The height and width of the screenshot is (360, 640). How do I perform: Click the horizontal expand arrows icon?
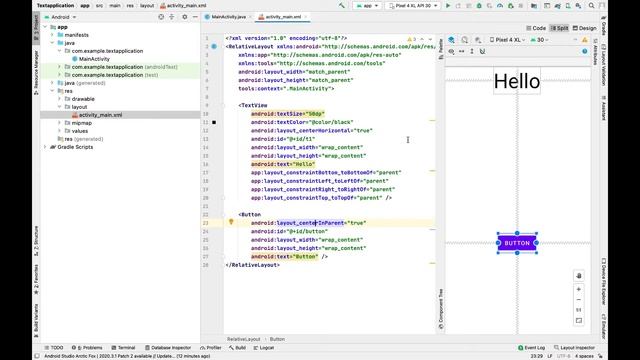[x=462, y=51]
